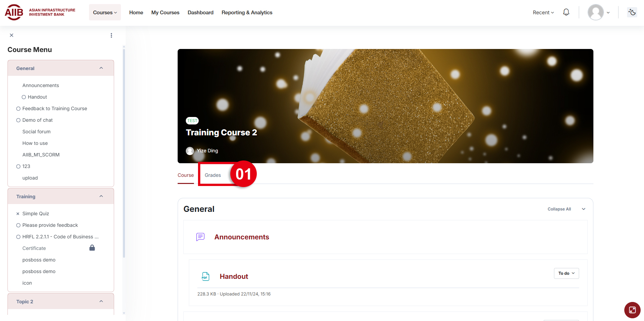Click the Handout PDF icon
Image resolution: width=644 pixels, height=321 pixels.
205,276
